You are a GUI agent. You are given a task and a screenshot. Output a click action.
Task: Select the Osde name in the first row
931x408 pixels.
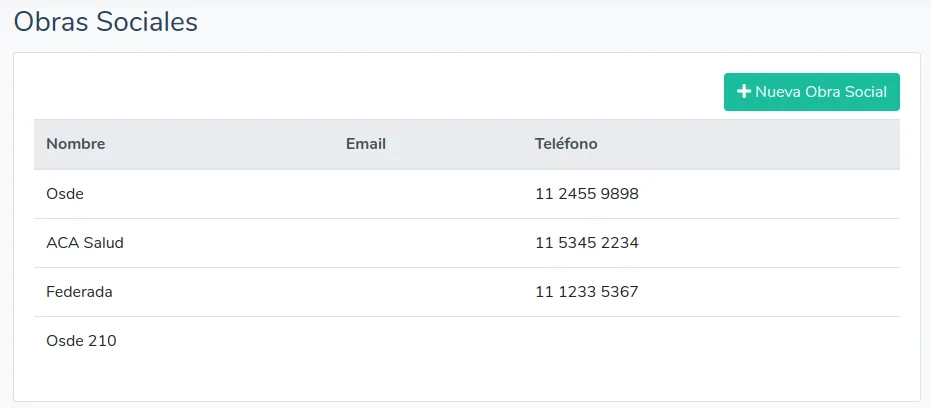65,194
